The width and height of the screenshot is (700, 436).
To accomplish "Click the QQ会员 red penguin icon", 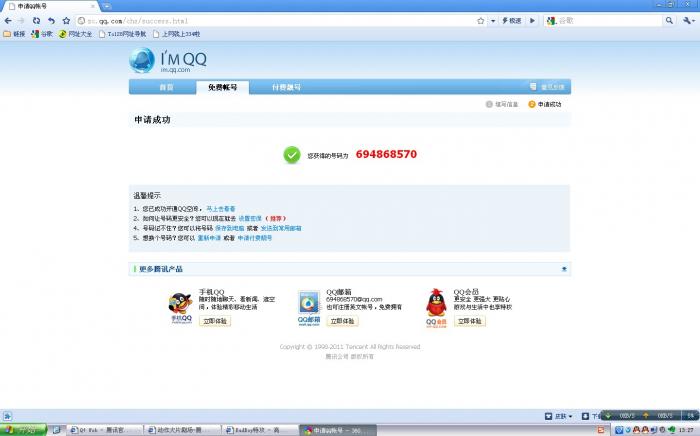I will coord(436,308).
